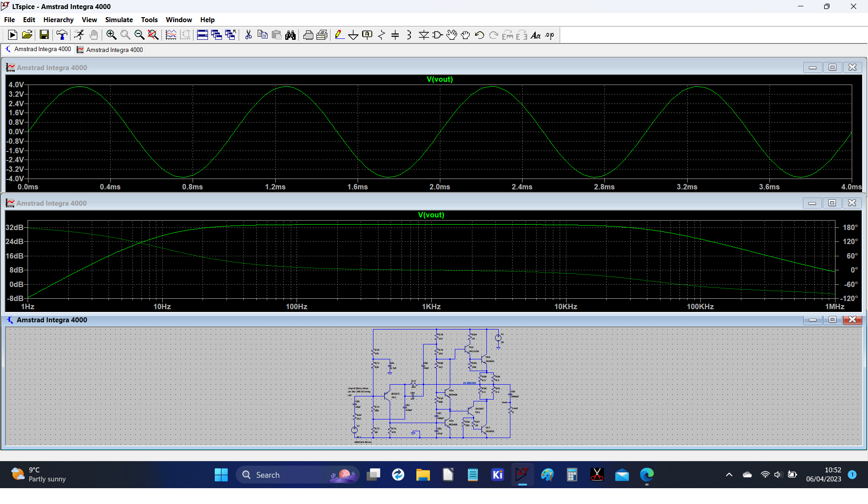
Task: Select the resistor component tool
Action: coord(382,35)
